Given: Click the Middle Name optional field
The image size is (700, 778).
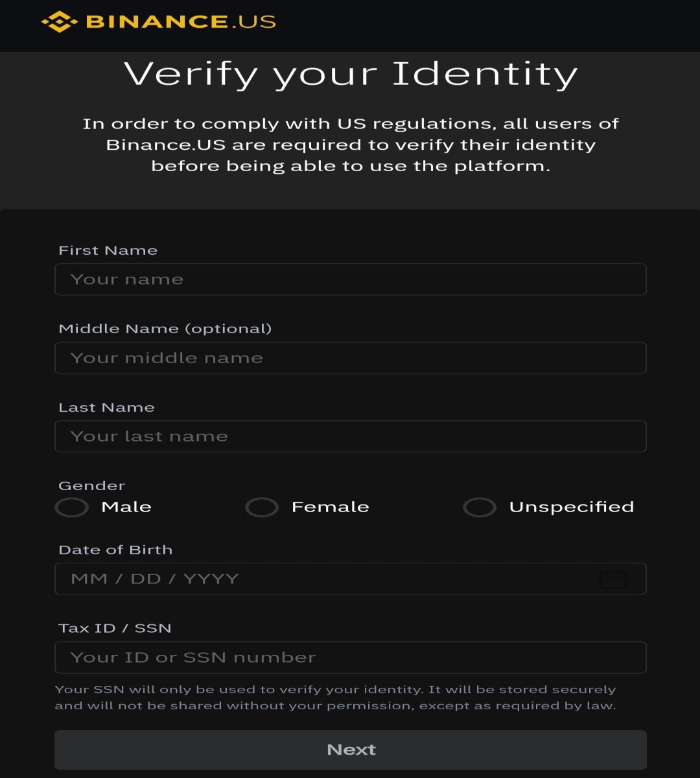Looking at the screenshot, I should (x=351, y=358).
